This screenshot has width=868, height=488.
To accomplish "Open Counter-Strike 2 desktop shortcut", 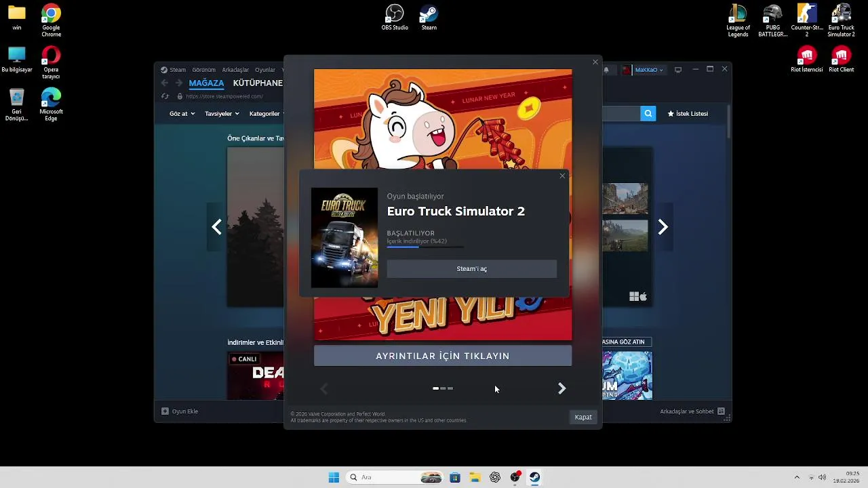I will click(806, 21).
